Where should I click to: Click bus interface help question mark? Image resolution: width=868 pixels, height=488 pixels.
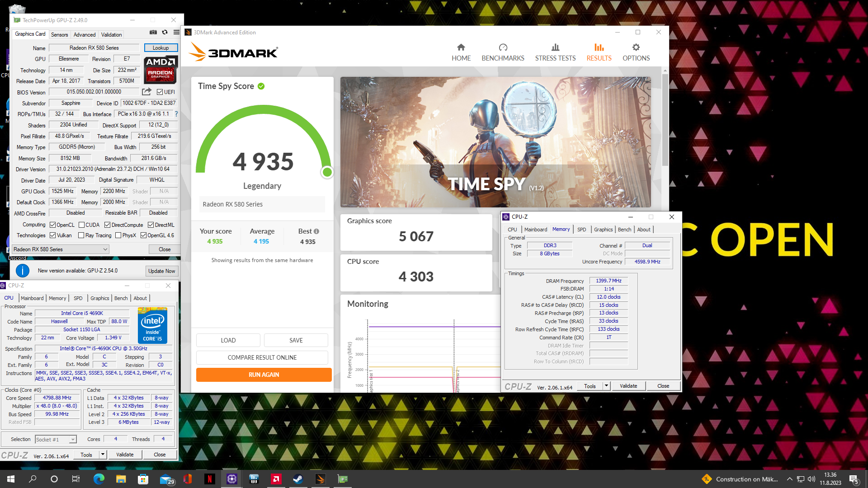coord(176,114)
